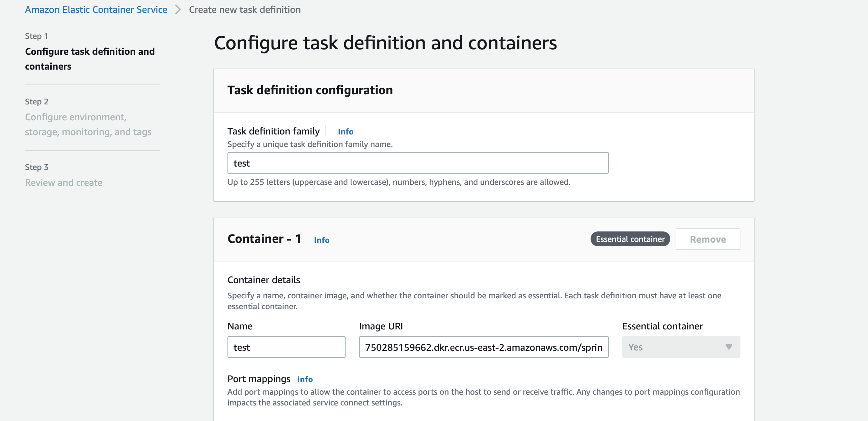
Task: Click the container Name input showing test
Action: point(286,347)
